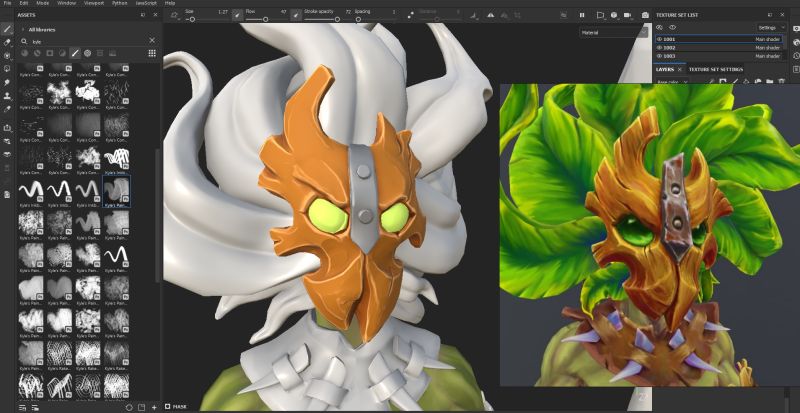The height and width of the screenshot is (413, 800).
Task: Toggle pause rendering button
Action: coord(582,15)
